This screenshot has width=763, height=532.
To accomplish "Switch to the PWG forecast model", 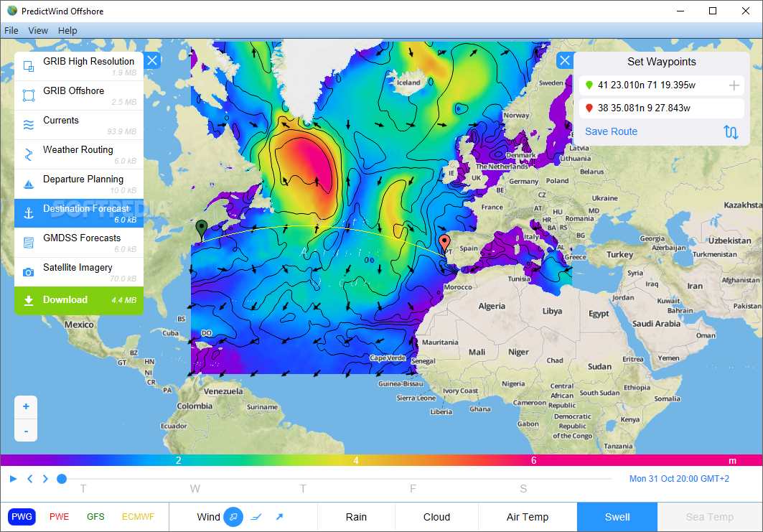I will point(22,517).
